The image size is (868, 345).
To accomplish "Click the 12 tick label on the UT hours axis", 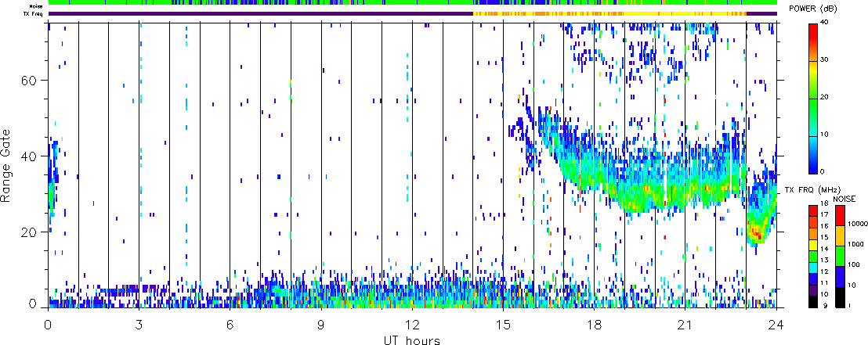I will point(412,323).
